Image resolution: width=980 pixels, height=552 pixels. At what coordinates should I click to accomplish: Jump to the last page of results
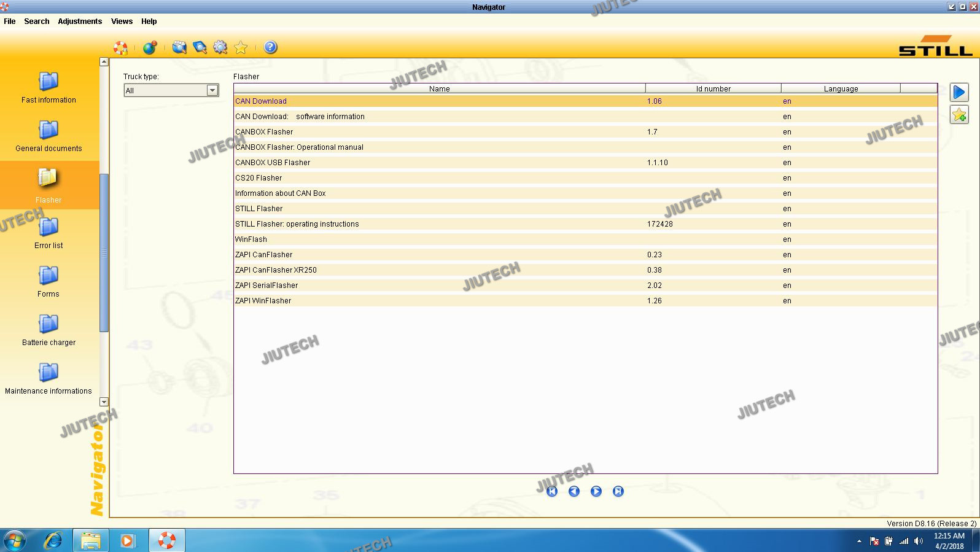[618, 491]
